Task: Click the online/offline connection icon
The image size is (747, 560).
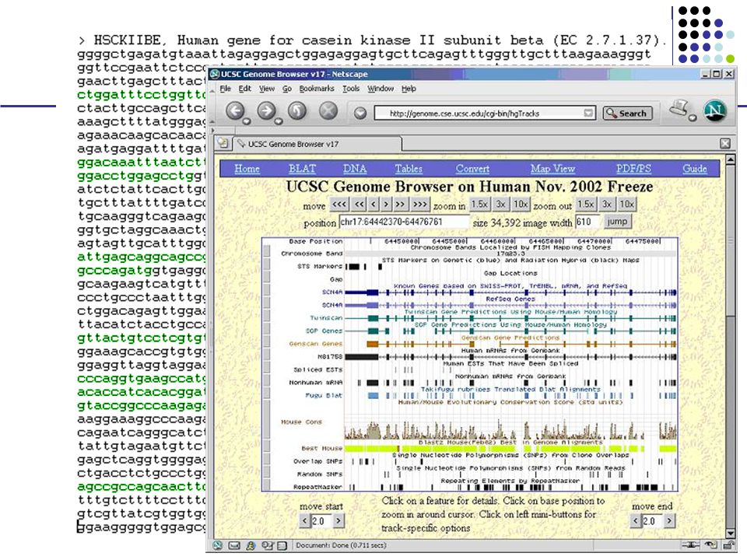Action: point(691,544)
